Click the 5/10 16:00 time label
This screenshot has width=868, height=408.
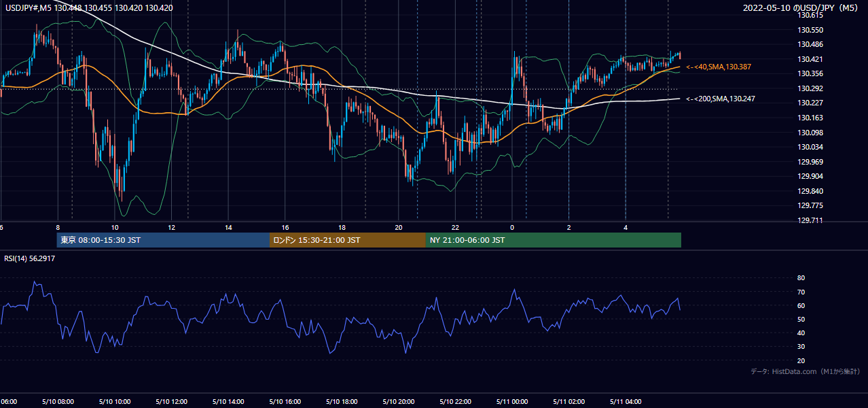click(x=287, y=401)
